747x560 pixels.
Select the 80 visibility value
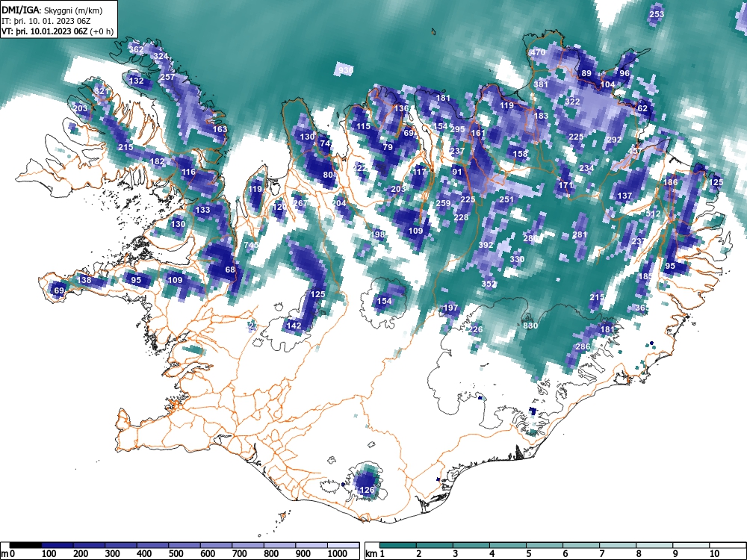point(328,175)
